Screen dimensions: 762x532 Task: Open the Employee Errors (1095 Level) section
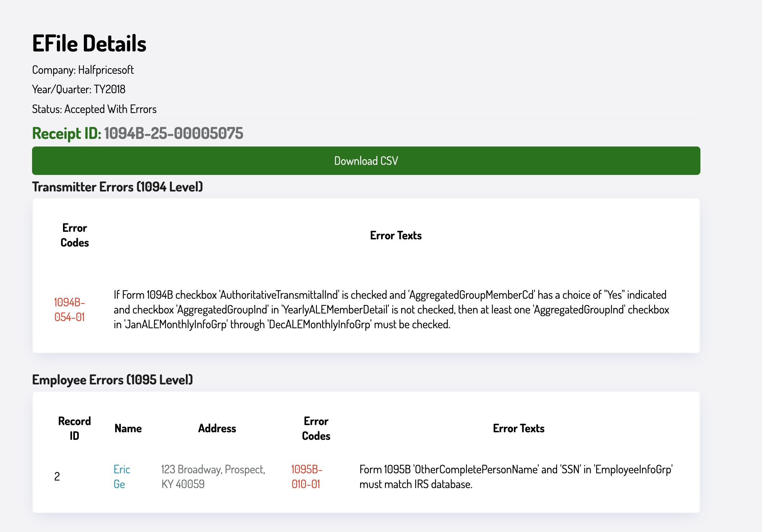coord(113,379)
